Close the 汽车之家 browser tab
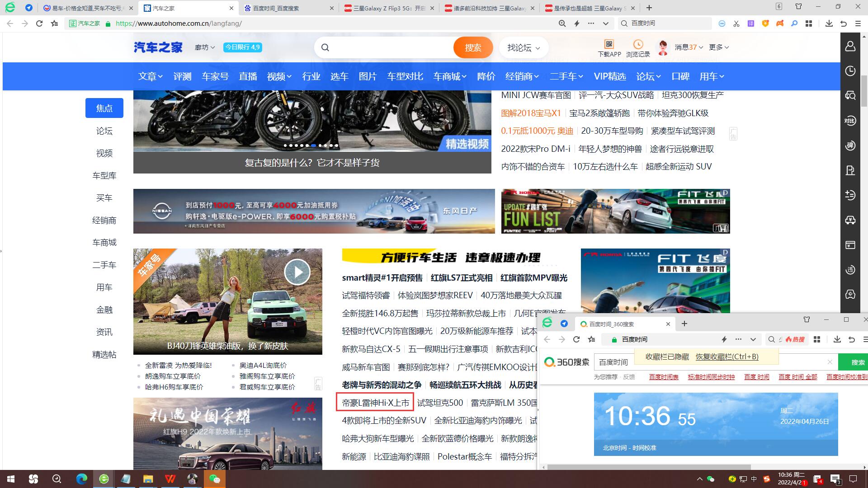868x488 pixels. [231, 8]
